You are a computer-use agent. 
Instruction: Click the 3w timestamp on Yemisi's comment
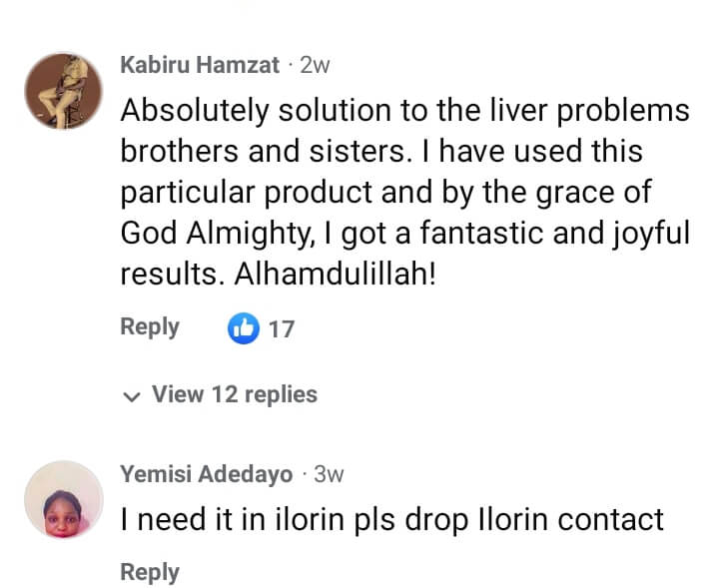pos(329,474)
